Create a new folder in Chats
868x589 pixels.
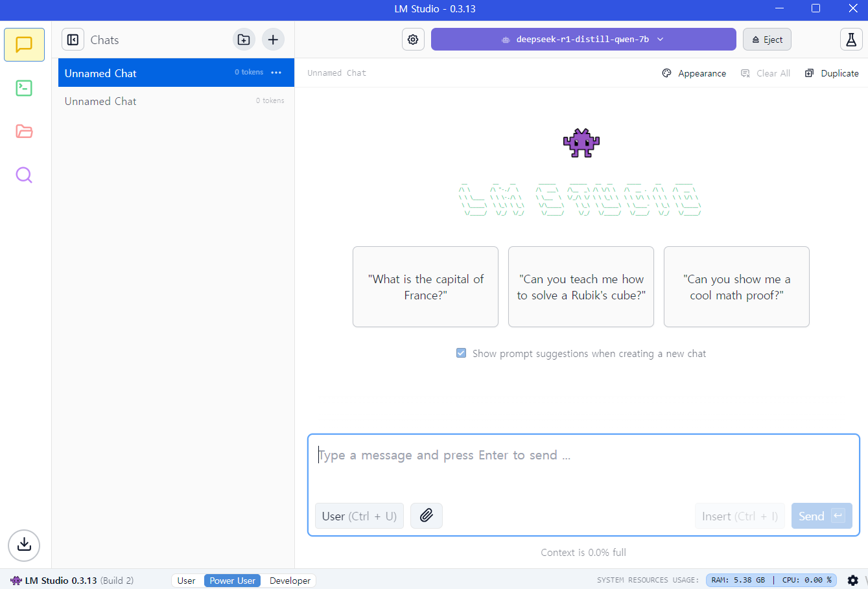click(244, 40)
